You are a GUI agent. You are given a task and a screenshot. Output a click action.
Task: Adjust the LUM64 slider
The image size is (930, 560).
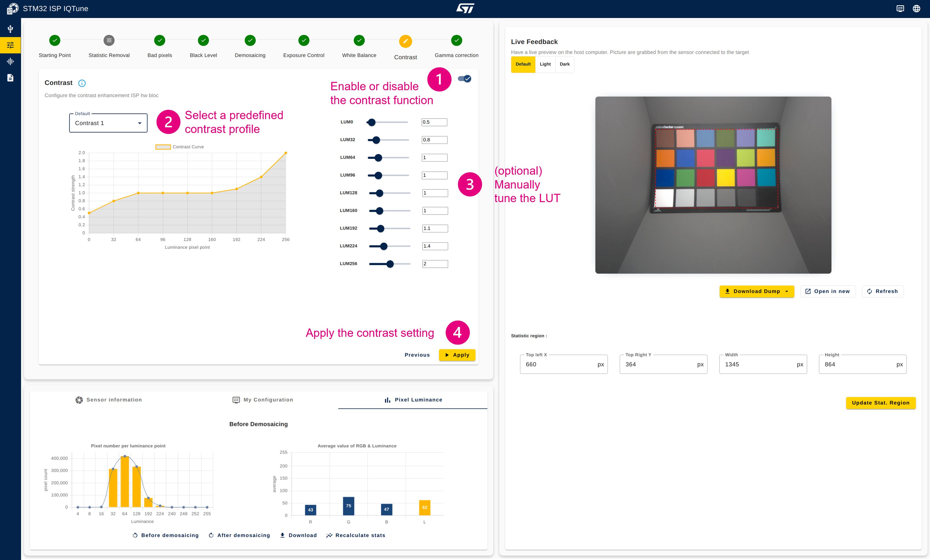coord(388,158)
